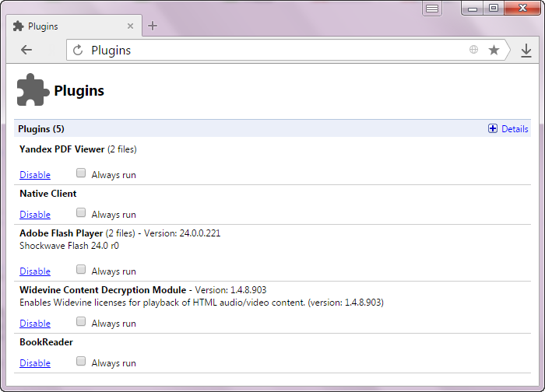Expand plugin Details with plus icon
The image size is (545, 392).
pyautogui.click(x=493, y=128)
